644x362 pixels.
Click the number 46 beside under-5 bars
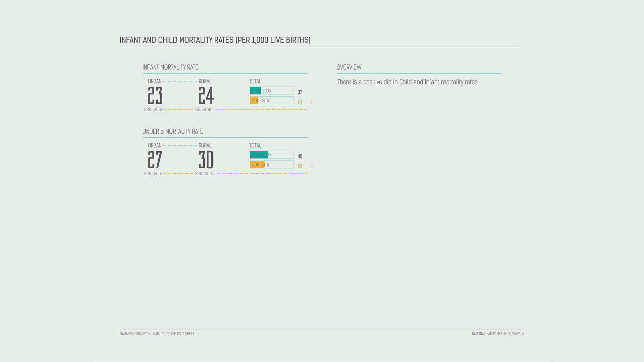pos(300,157)
